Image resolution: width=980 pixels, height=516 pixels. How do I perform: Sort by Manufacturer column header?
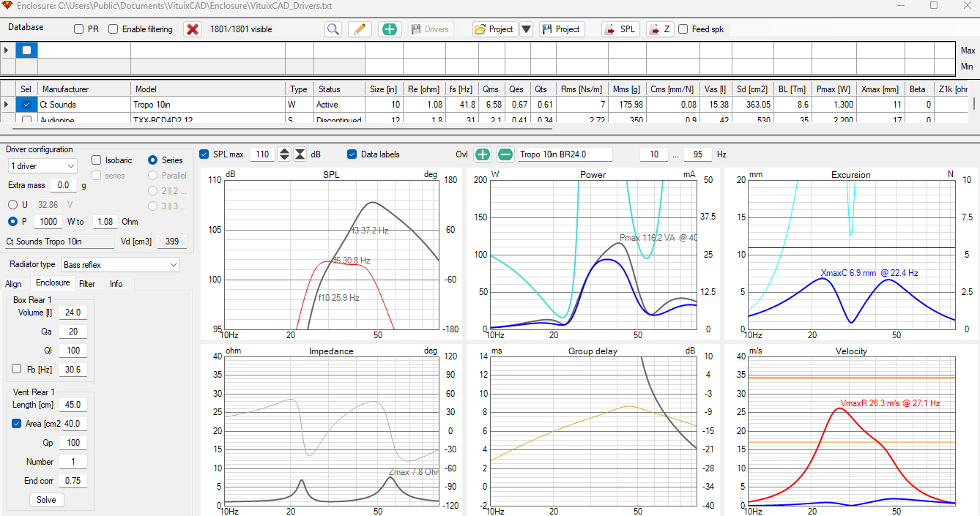pos(84,89)
